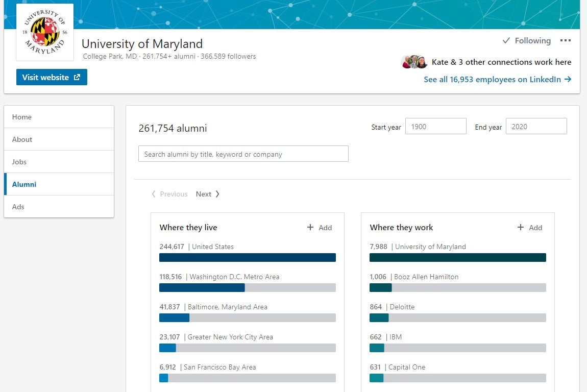The width and height of the screenshot is (587, 392).
Task: Click the Previous chevron arrow
Action: pyautogui.click(x=153, y=194)
